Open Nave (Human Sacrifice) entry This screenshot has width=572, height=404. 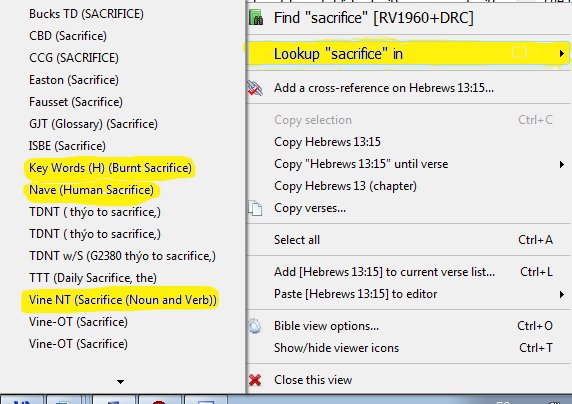tap(92, 190)
